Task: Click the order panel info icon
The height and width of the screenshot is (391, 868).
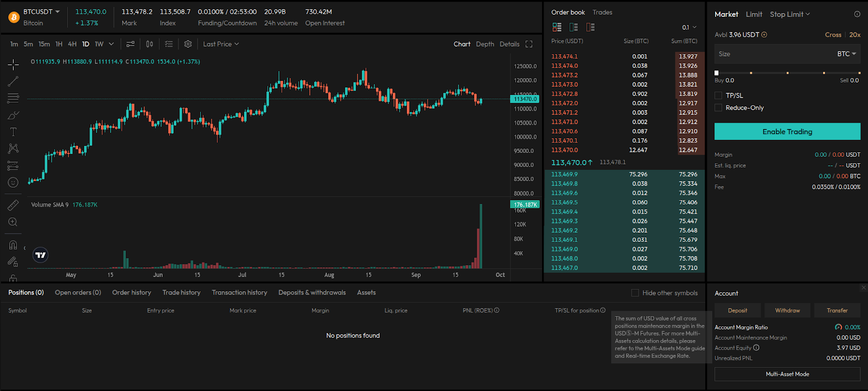Action: pos(857,14)
